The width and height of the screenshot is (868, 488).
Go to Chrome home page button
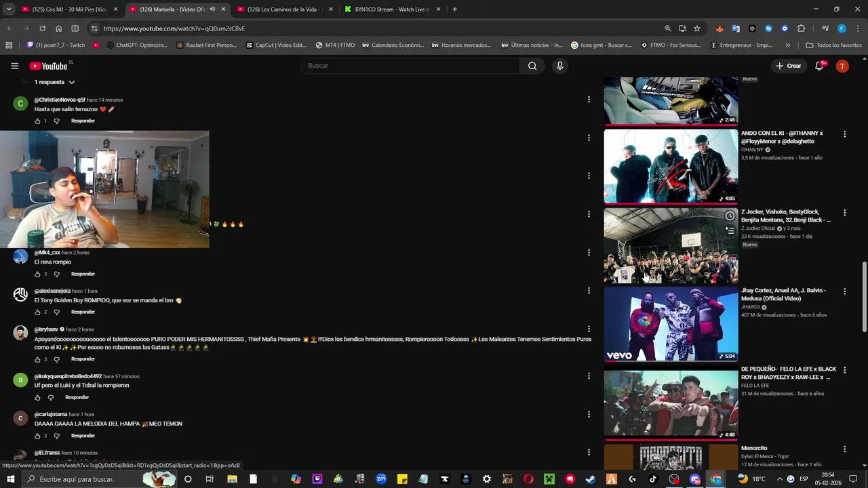58,28
